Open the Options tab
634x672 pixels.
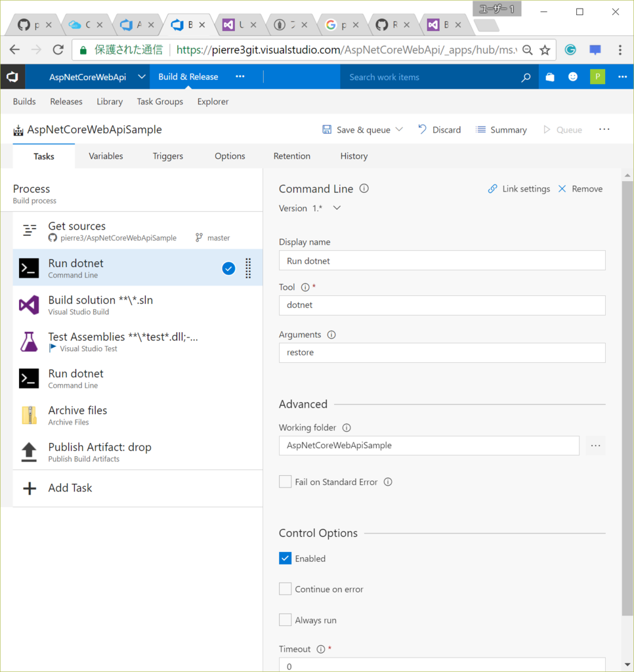tap(230, 156)
